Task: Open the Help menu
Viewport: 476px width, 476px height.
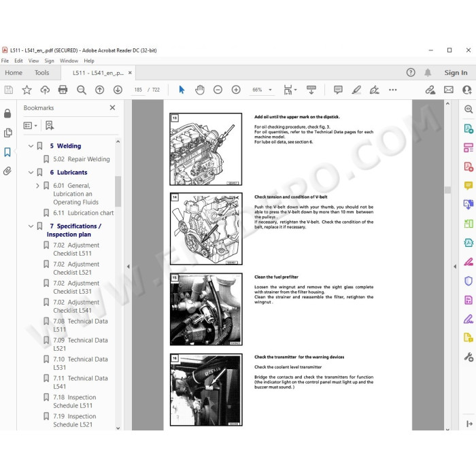Action: (89, 61)
